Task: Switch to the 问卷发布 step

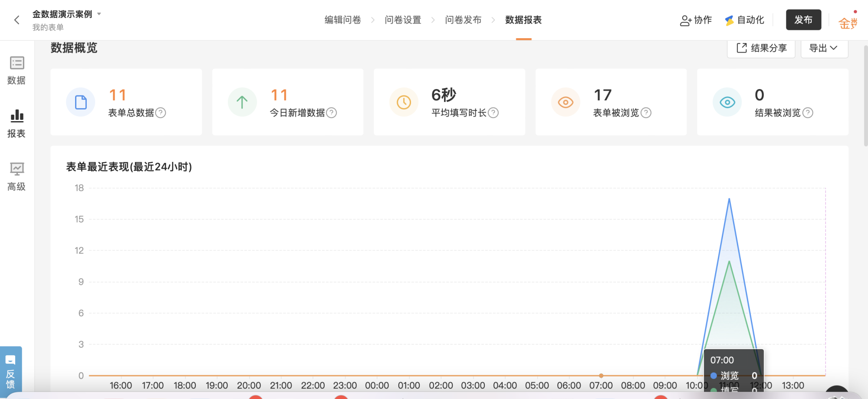Action: click(464, 20)
